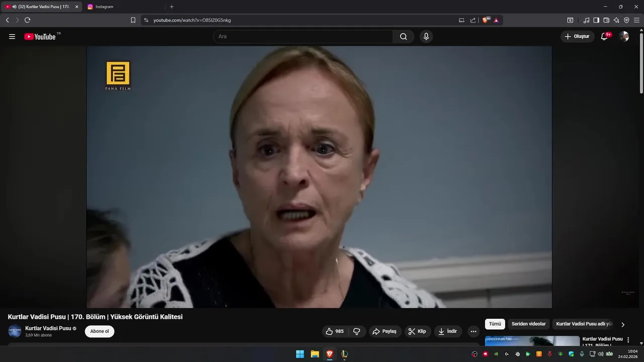Select the Kurtlar Vadisi Pusu YouTube tab
This screenshot has height=362, width=644.
click(x=41, y=7)
